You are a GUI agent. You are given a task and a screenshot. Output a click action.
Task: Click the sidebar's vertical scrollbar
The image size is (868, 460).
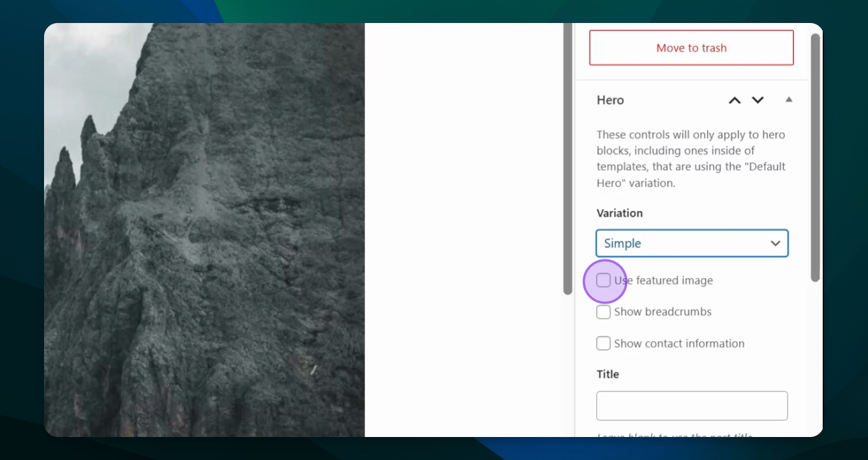[815, 157]
